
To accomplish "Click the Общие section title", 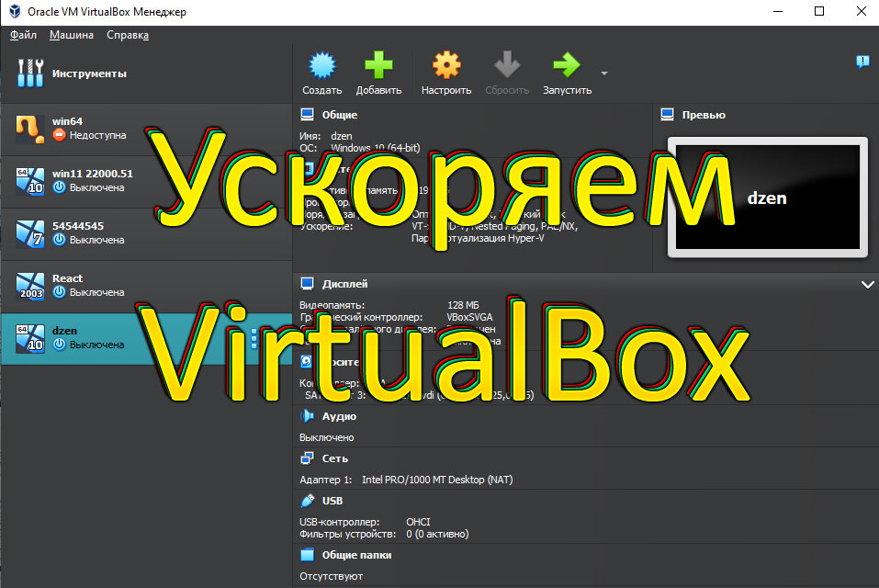I will pos(340,115).
